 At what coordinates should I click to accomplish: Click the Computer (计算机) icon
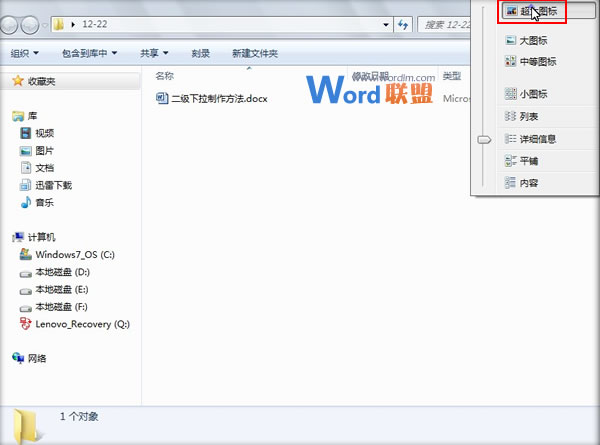point(18,237)
